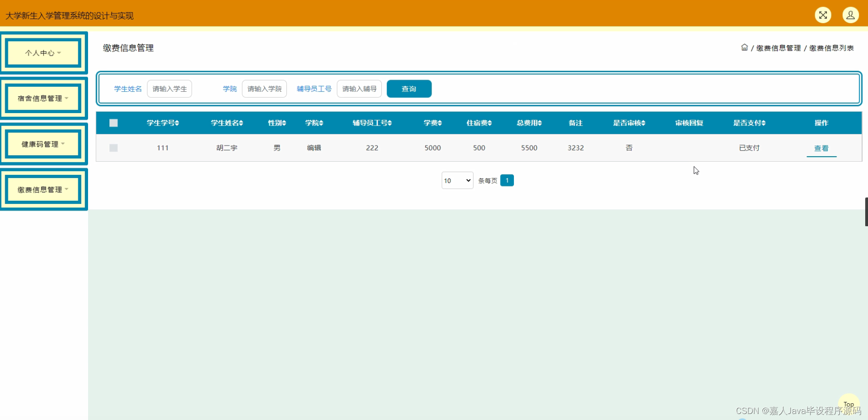Open the rows-per-page dropdown showing 10
This screenshot has height=420, width=868.
click(457, 180)
